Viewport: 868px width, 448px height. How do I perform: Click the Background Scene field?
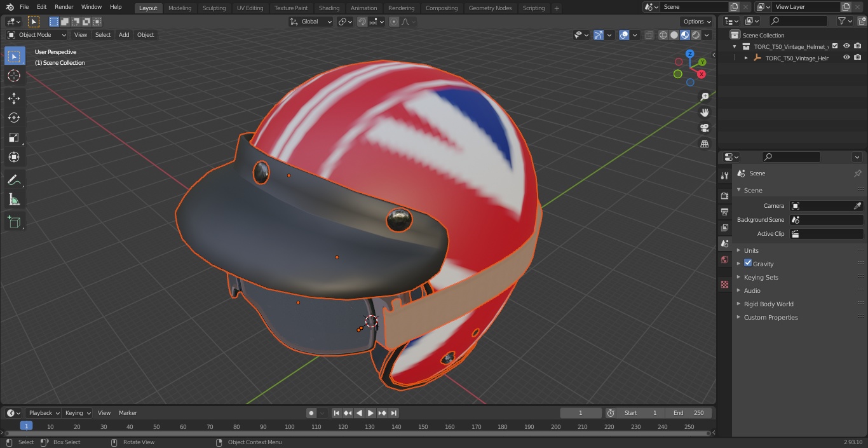click(x=826, y=220)
